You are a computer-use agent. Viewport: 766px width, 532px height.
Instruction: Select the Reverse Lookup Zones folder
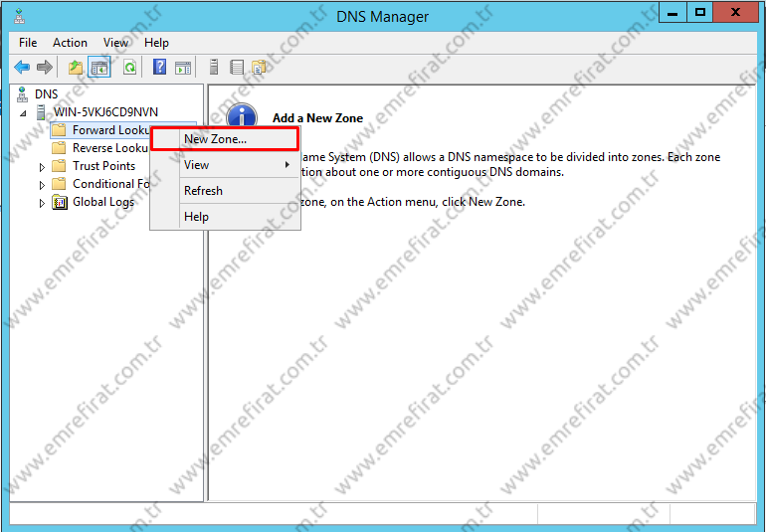[109, 148]
